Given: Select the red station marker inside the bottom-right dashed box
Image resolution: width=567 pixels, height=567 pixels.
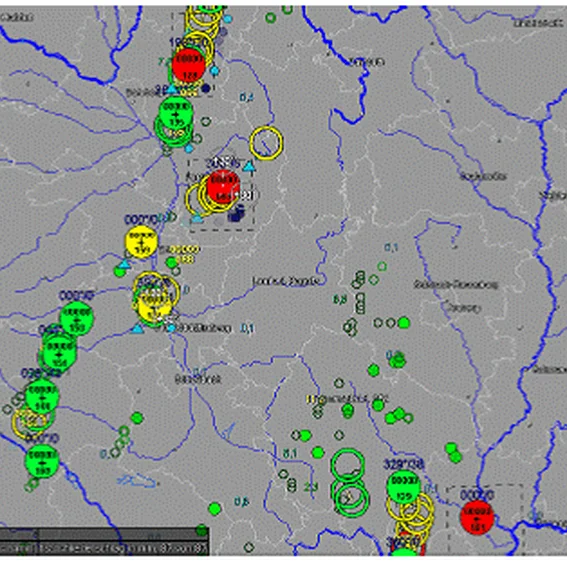Looking at the screenshot, I should 477,517.
